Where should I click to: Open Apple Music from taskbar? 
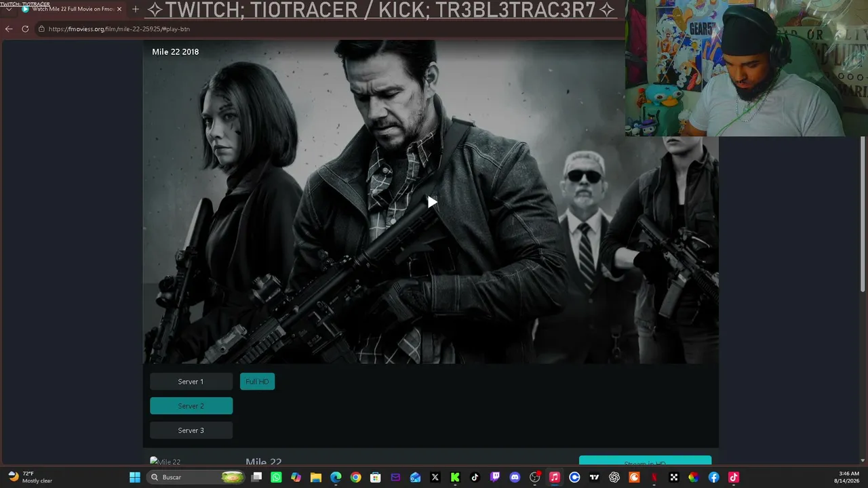(x=555, y=477)
